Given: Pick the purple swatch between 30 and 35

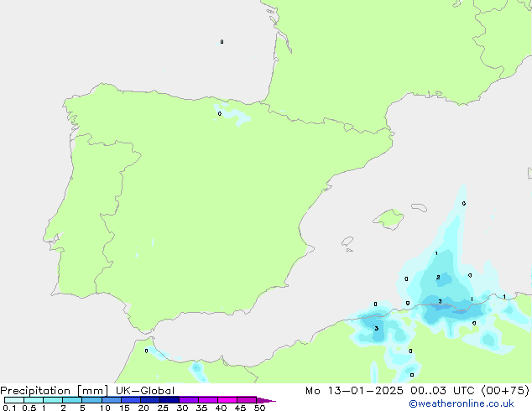Looking at the screenshot, I should pyautogui.click(x=189, y=400).
